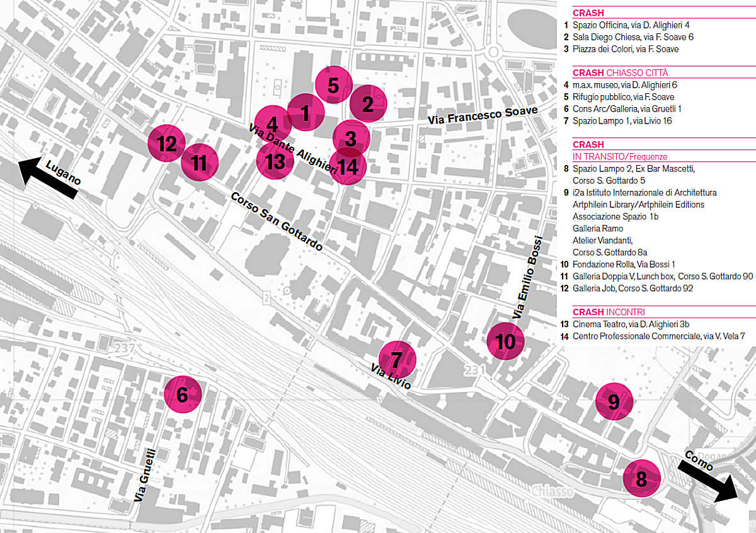The width and height of the screenshot is (756, 533).
Task: Click map marker number 9
Action: point(614,401)
